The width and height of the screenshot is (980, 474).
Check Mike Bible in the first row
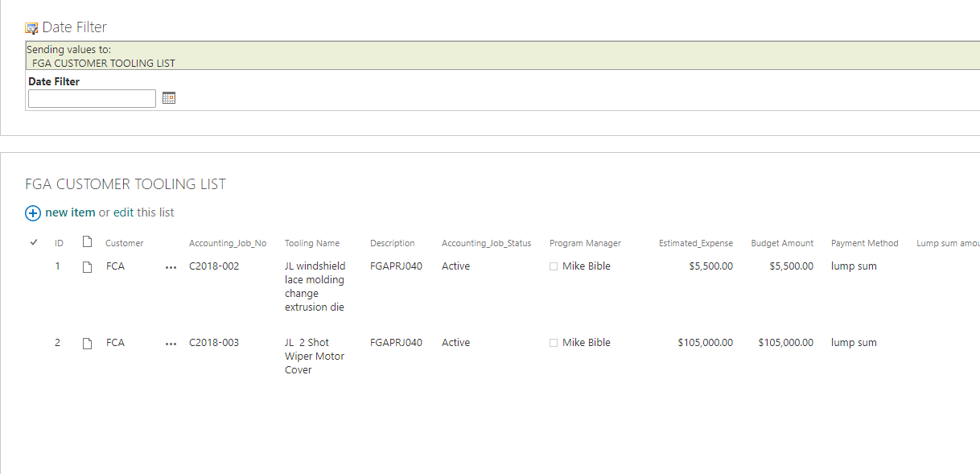(x=553, y=266)
